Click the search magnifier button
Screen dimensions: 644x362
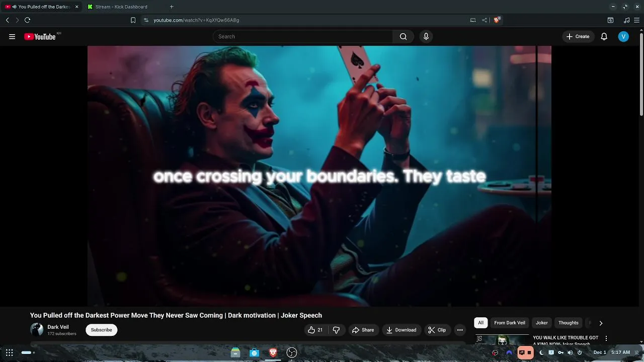point(403,37)
